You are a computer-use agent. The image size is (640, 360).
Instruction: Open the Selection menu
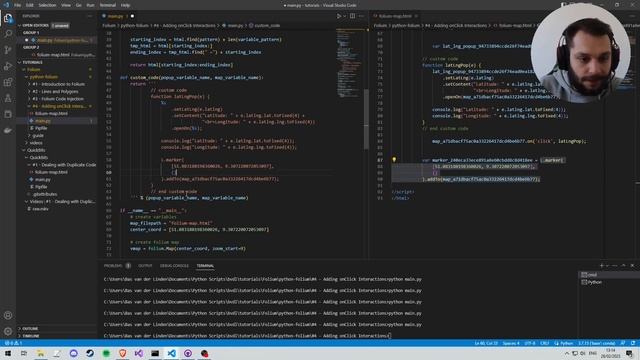(47, 5)
